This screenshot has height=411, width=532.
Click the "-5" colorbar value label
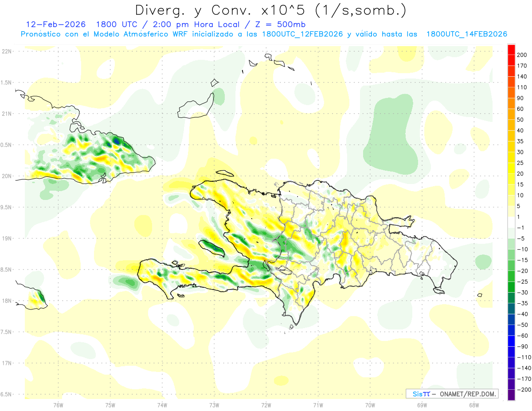521,239
